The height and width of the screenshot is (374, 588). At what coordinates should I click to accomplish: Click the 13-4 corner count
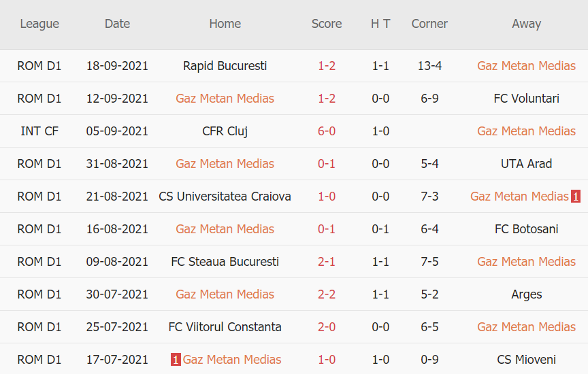[x=429, y=66]
